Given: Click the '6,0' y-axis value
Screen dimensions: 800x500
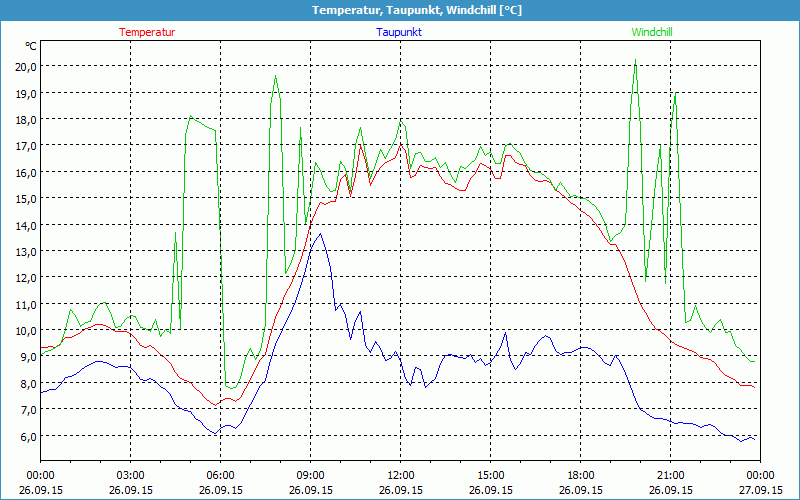Looking at the screenshot, I should point(28,436).
